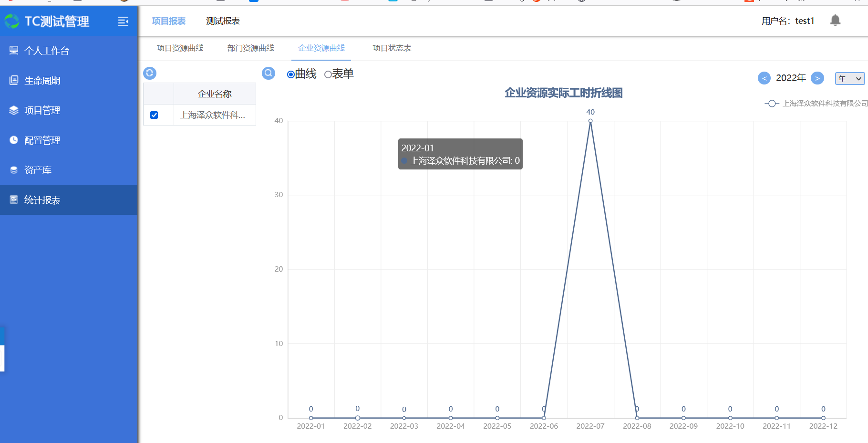Collapse the sidebar with the hamburger icon
The height and width of the screenshot is (443, 868).
click(123, 21)
